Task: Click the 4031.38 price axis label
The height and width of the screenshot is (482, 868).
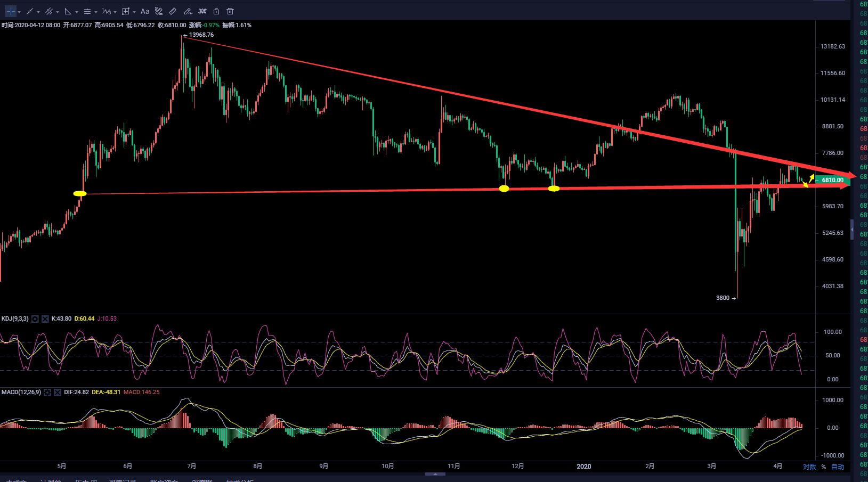Action: [x=833, y=287]
